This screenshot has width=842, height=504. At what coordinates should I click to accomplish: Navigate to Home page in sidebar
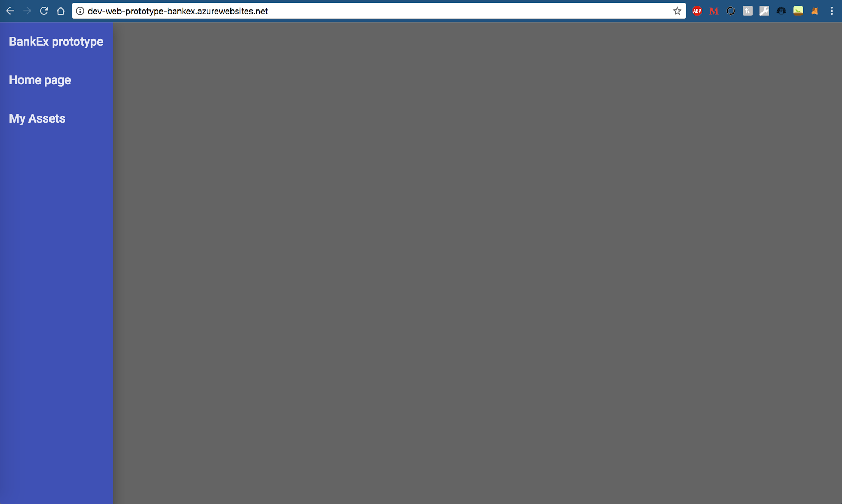pyautogui.click(x=40, y=80)
